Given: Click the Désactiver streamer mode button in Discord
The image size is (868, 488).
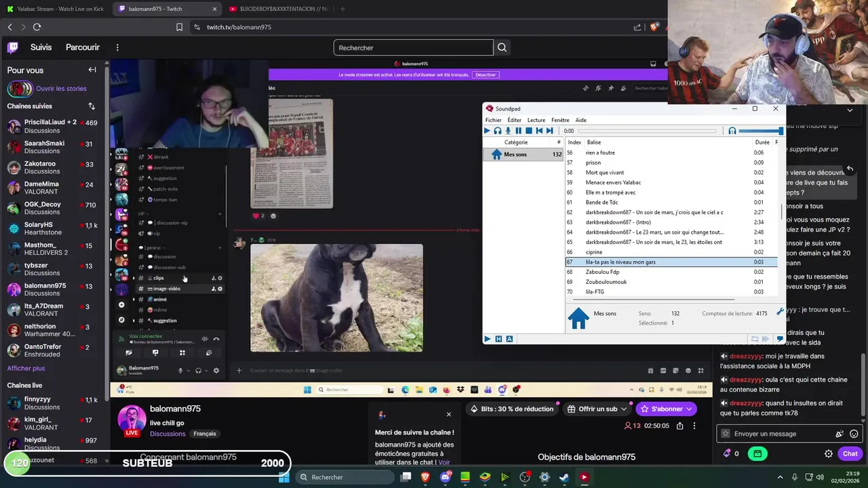Looking at the screenshot, I should coord(485,75).
